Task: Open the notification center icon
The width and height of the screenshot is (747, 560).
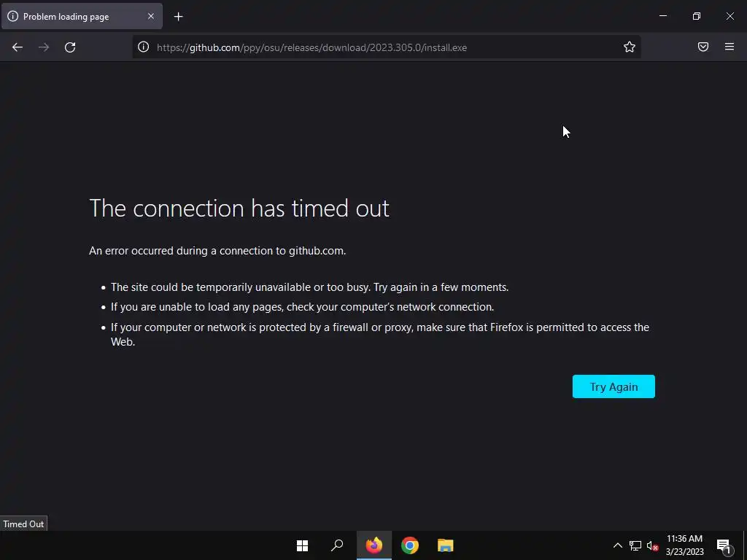Action: (723, 546)
